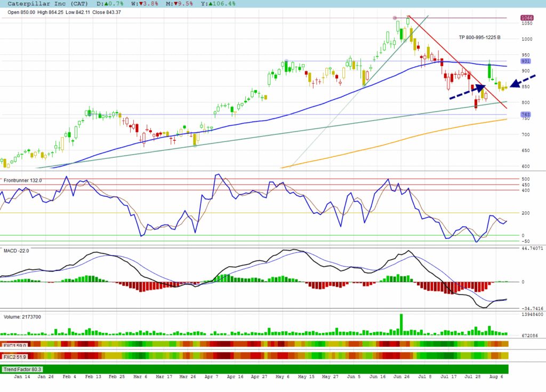The image size is (546, 392).
Task: Click the 700 price axis label
Action: [525, 134]
